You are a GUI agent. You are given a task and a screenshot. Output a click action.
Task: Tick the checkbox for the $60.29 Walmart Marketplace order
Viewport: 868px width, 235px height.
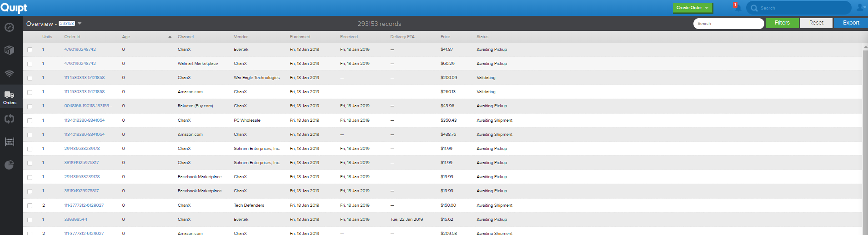click(30, 64)
